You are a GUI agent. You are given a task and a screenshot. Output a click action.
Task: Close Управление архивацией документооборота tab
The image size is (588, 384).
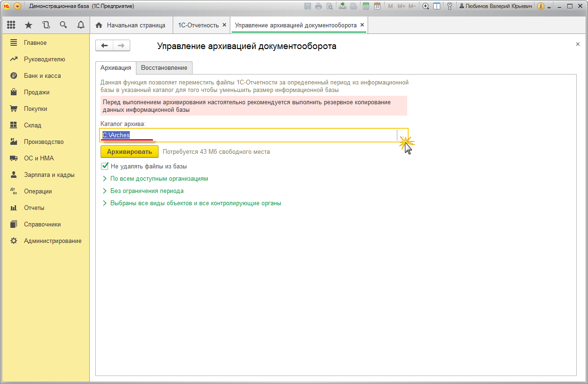pyautogui.click(x=362, y=25)
